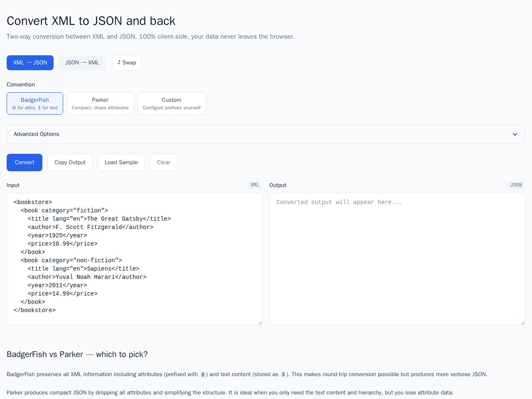Click the JSON badge above the output

[516, 185]
